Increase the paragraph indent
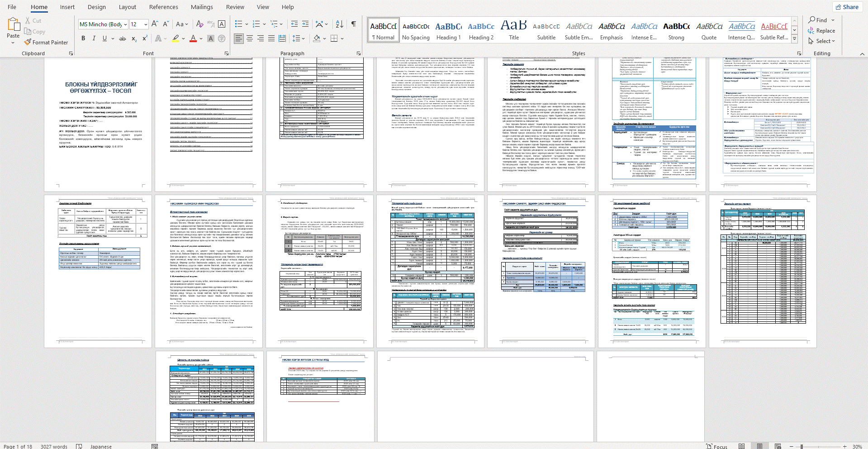 tap(305, 24)
